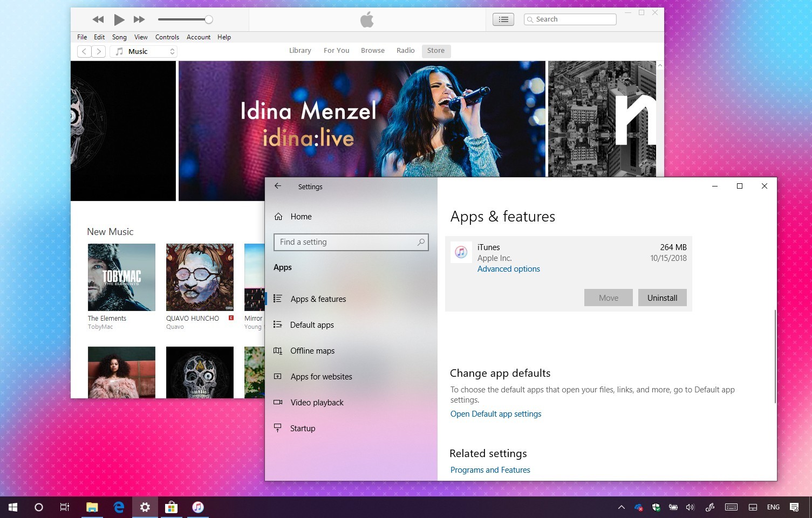Open the Song menu in iTunes
Screen dimensions: 812x518
click(119, 37)
